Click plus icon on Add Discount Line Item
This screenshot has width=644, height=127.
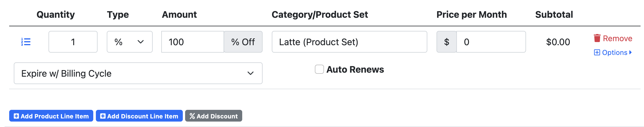(x=103, y=116)
